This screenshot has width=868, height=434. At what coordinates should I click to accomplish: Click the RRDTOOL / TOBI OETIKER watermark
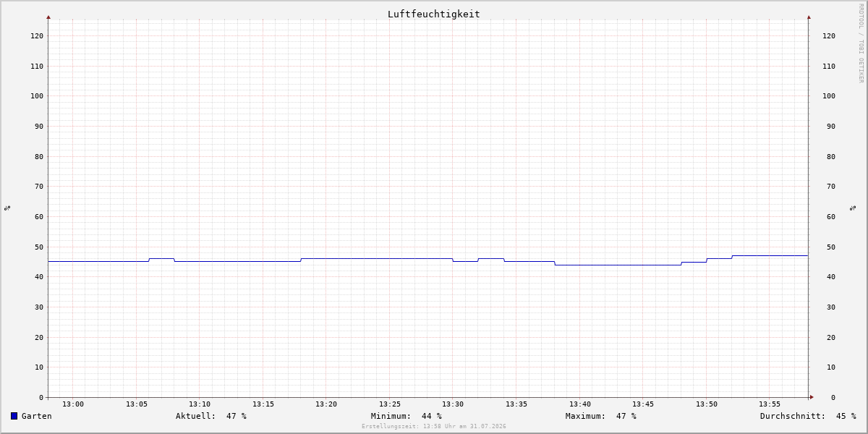861,43
